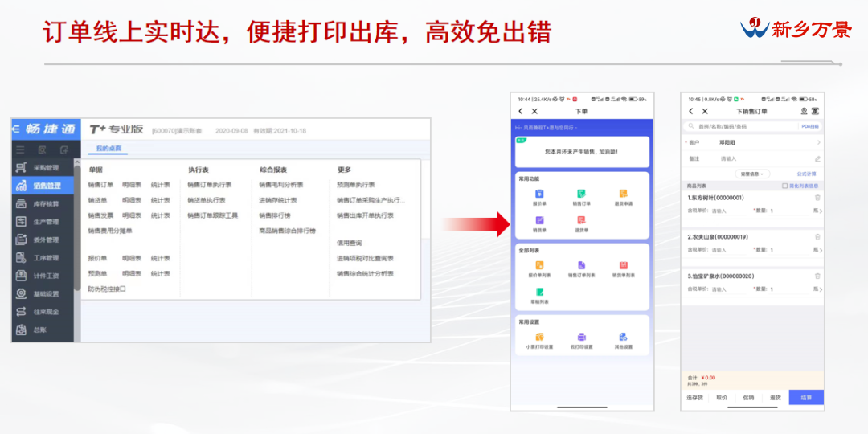Viewport: 868px width, 434px height.
Task: Open 销货单执行表 under 执行表
Action: (x=206, y=200)
